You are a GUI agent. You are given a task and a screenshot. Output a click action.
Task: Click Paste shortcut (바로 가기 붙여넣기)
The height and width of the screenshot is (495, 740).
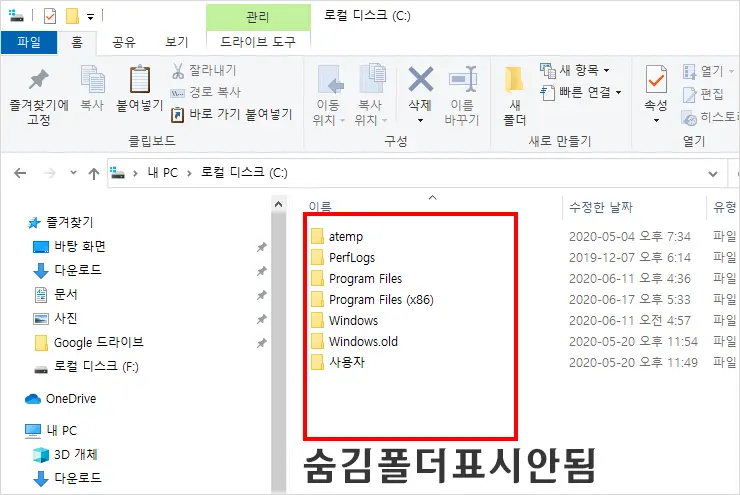point(232,114)
